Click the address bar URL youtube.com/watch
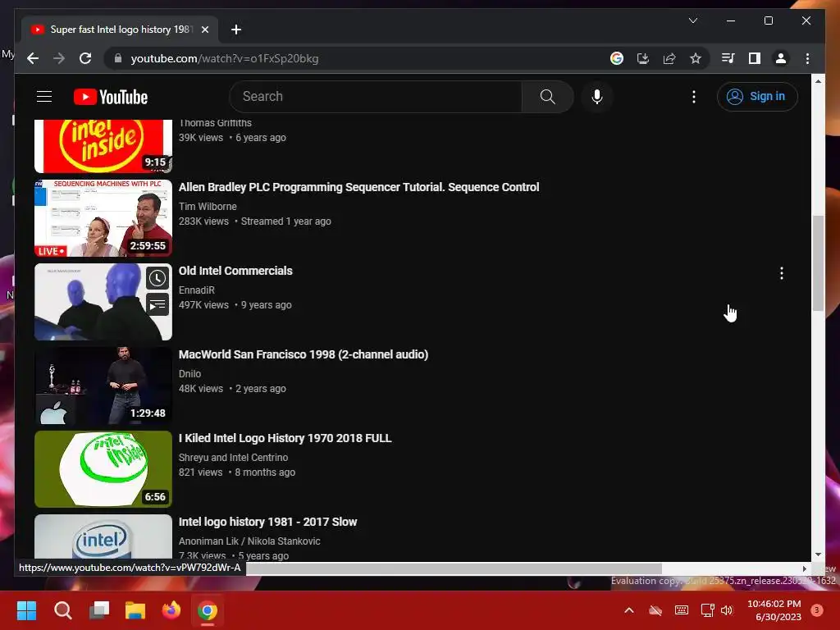 [225, 58]
